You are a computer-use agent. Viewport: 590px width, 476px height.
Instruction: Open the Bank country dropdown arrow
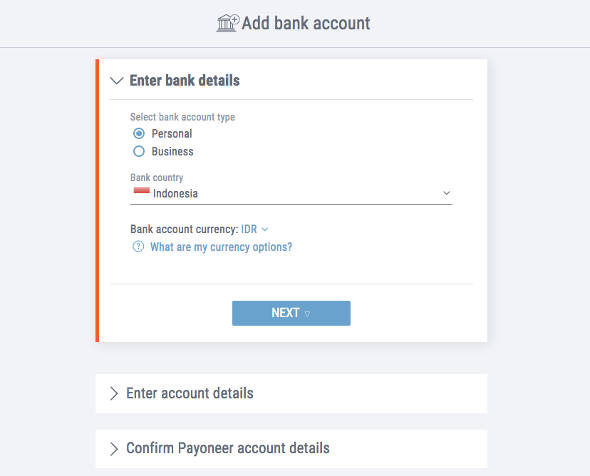[x=446, y=193]
